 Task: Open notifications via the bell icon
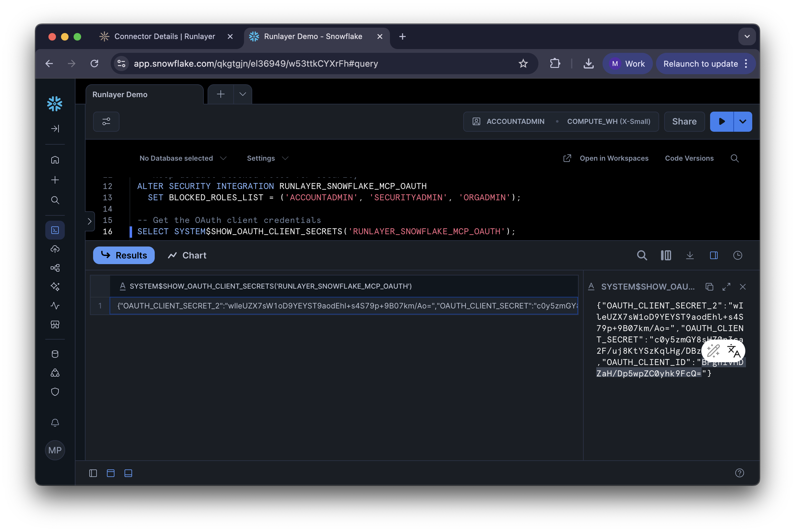(55, 422)
